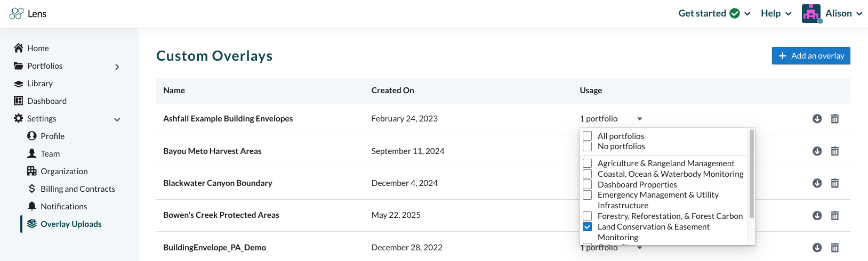Download the Bayou Meto Harvest Areas overlay
Screen dimensions: 868x261
[x=817, y=151]
